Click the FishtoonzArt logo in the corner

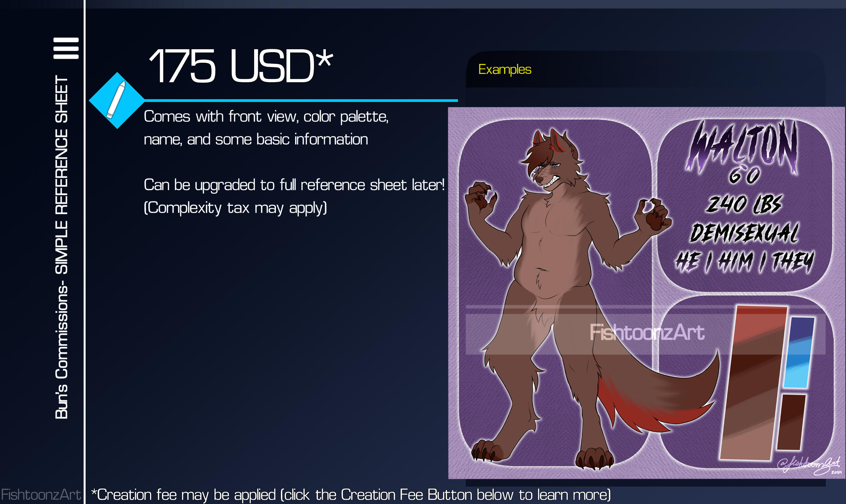tap(41, 494)
